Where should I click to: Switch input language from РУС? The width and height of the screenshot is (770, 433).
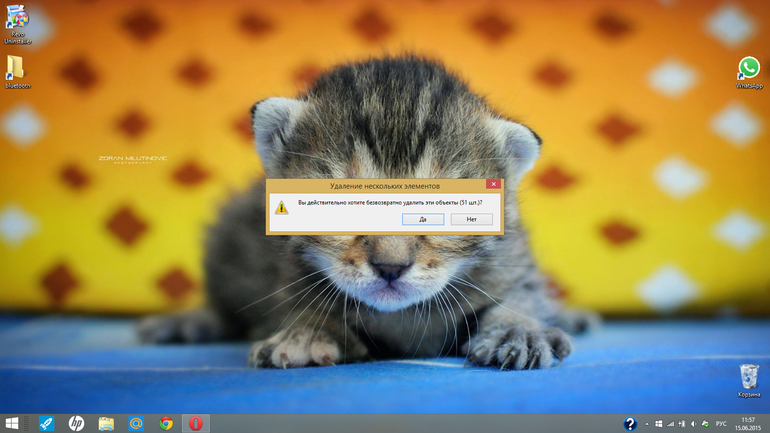coord(721,424)
